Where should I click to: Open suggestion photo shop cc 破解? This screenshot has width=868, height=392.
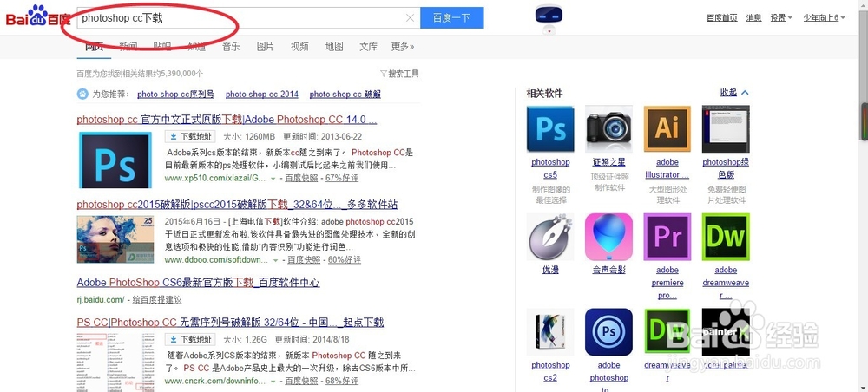pyautogui.click(x=345, y=94)
